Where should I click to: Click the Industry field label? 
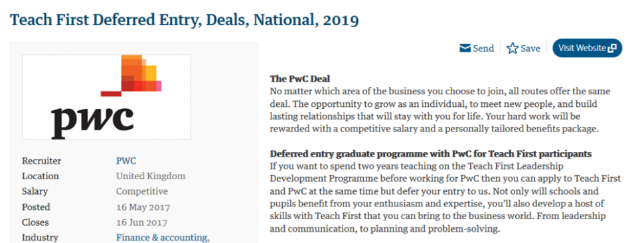[x=40, y=238]
